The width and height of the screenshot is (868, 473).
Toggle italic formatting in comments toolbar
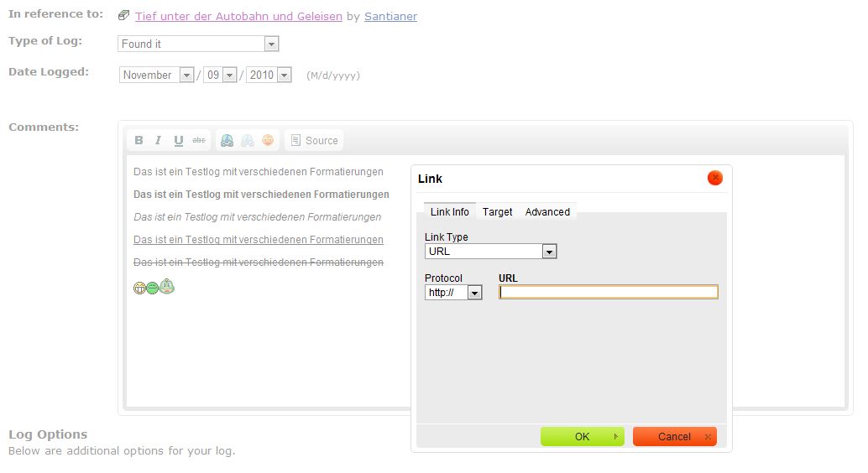pyautogui.click(x=159, y=141)
